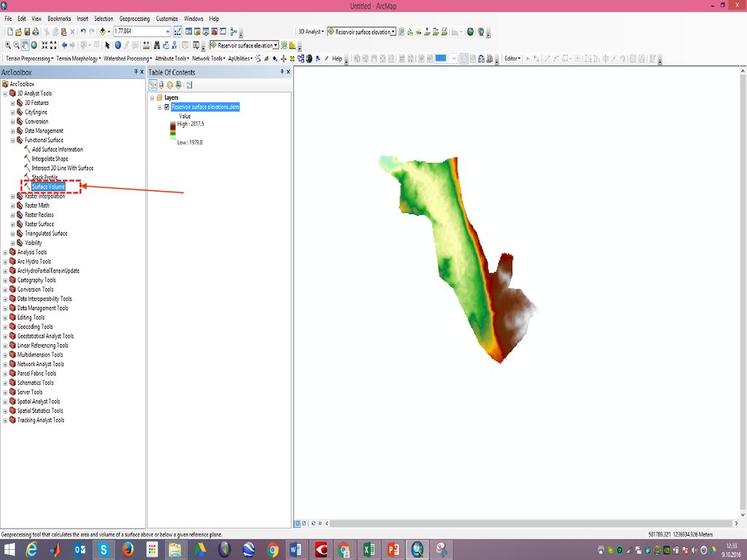Click the Print icon in the Standard toolbar
Screen dimensions: 747x560
coord(35,32)
